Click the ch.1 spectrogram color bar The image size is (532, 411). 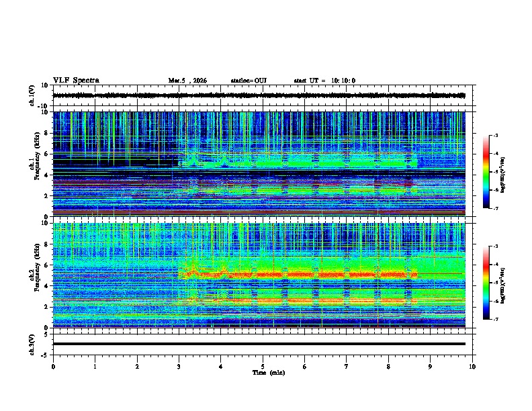[486, 172]
